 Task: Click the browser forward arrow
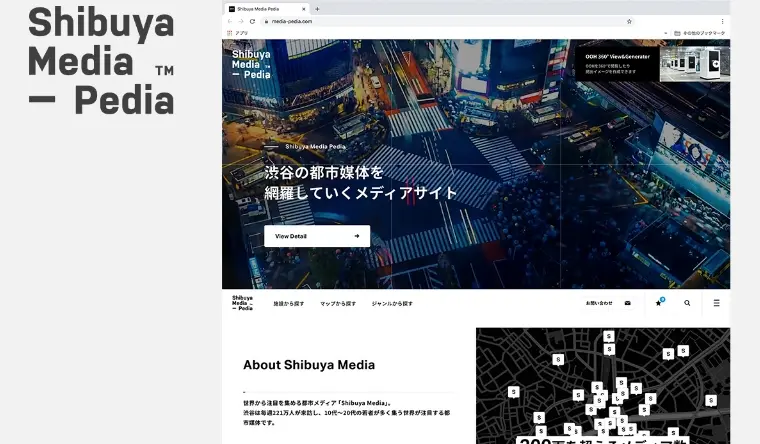tap(241, 21)
